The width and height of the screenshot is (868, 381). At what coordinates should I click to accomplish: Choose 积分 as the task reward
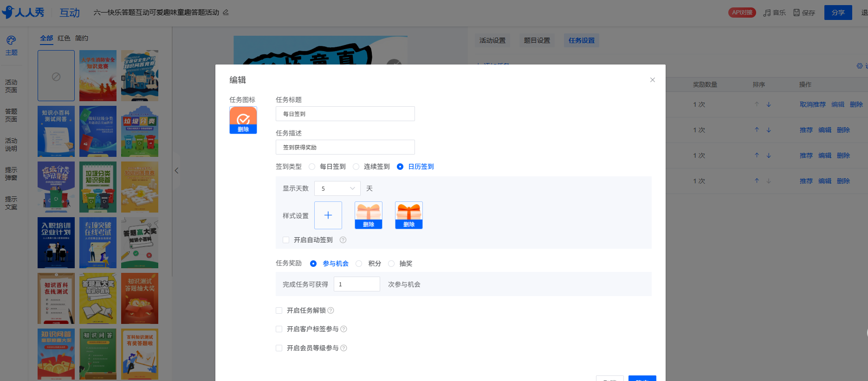(x=359, y=264)
